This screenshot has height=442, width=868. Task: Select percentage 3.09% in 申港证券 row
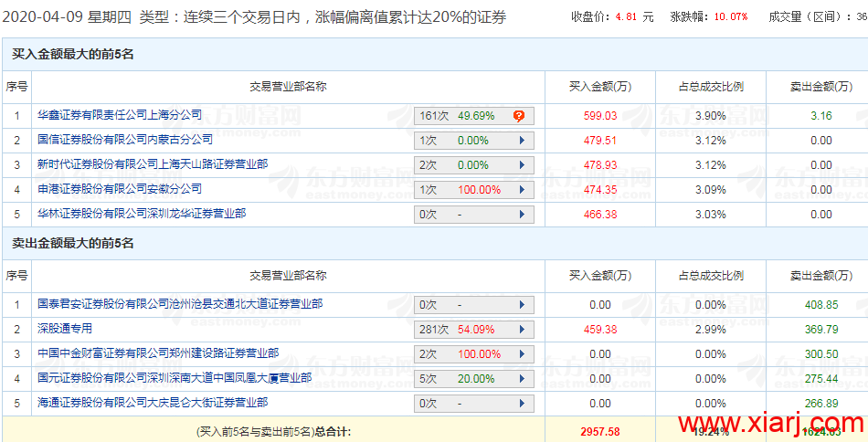[711, 190]
